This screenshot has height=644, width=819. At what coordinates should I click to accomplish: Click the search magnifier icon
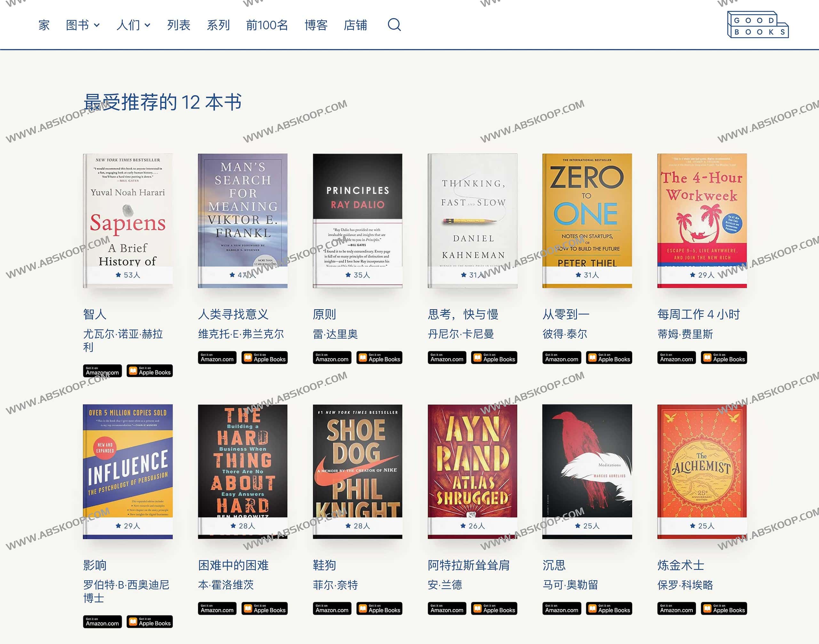pyautogui.click(x=394, y=25)
